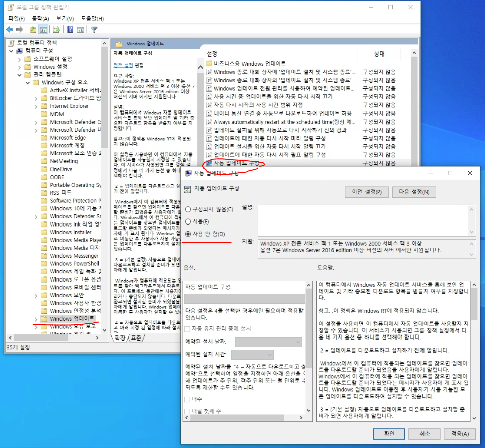Click the Windows PowerShell folder icon

click(x=44, y=263)
